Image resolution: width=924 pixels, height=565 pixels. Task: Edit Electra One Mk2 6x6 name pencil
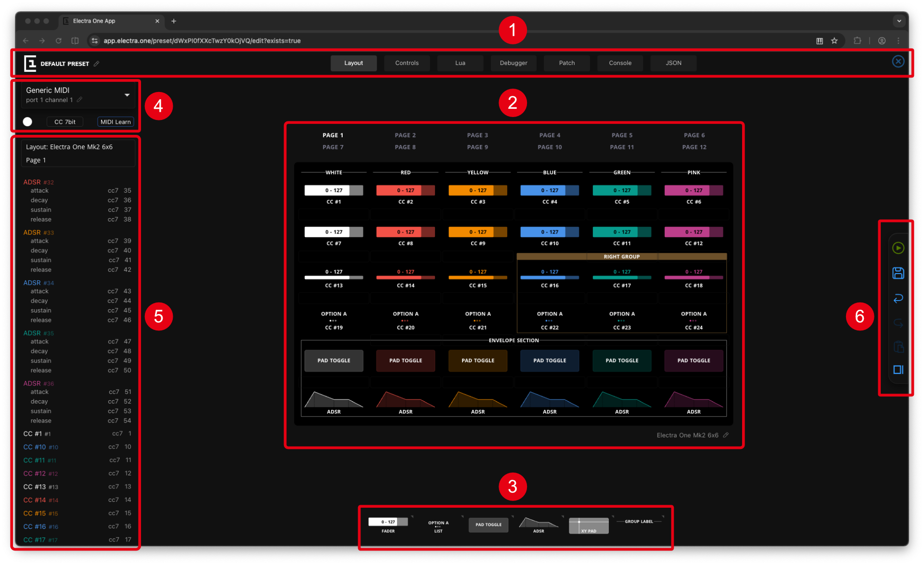pos(726,435)
